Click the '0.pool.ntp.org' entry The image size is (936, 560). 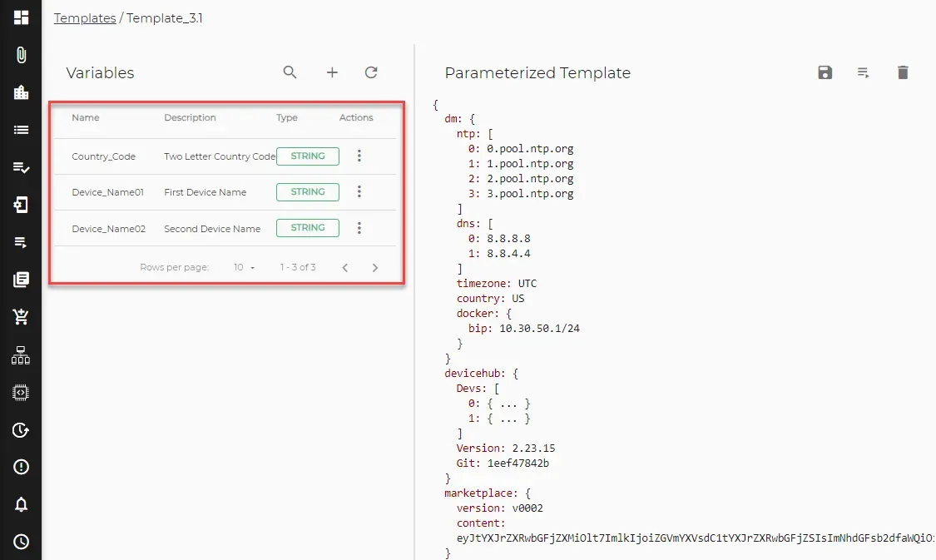point(530,149)
